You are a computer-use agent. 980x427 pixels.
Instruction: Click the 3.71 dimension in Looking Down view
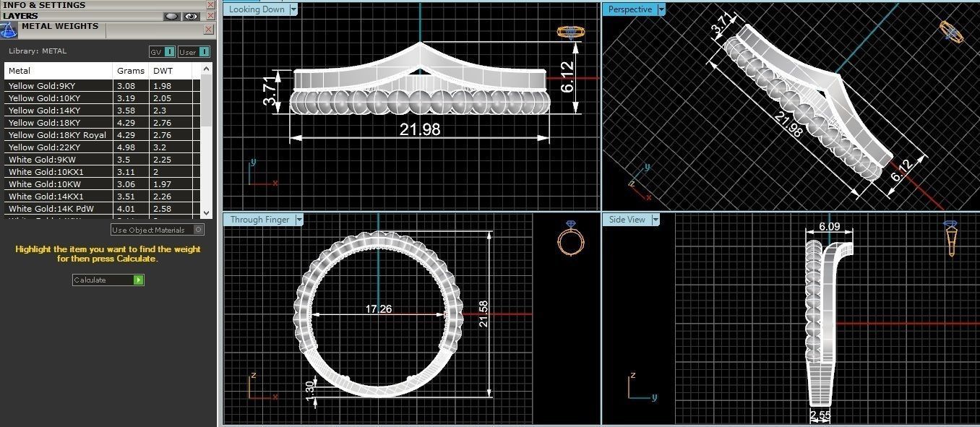tap(270, 91)
